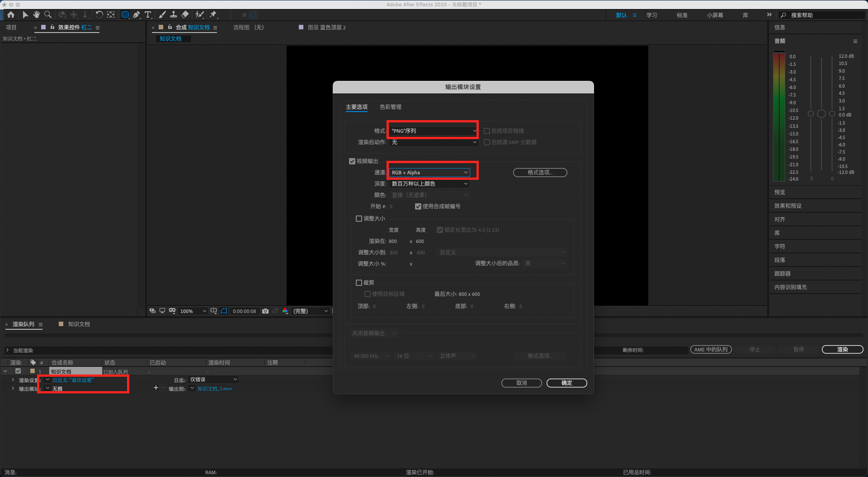This screenshot has width=868, height=477.
Task: Select the Type text tool
Action: [x=148, y=15]
